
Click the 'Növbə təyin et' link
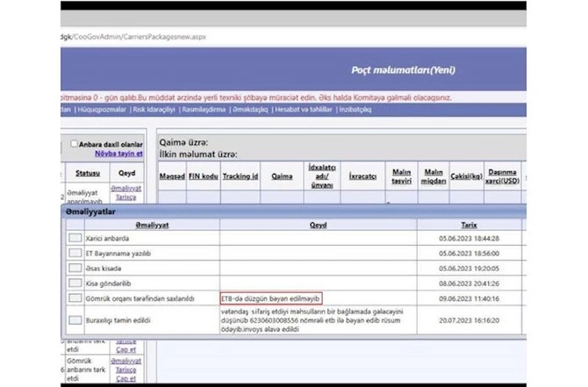118,154
